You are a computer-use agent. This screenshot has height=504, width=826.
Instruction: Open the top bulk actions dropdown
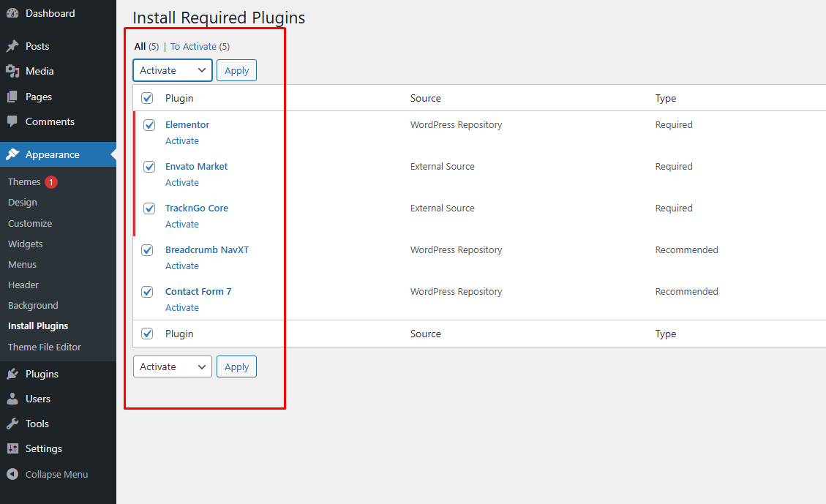[173, 70]
